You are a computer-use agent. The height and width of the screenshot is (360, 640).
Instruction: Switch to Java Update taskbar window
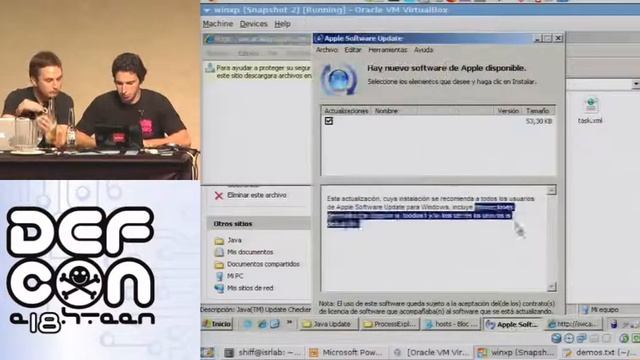click(x=329, y=324)
